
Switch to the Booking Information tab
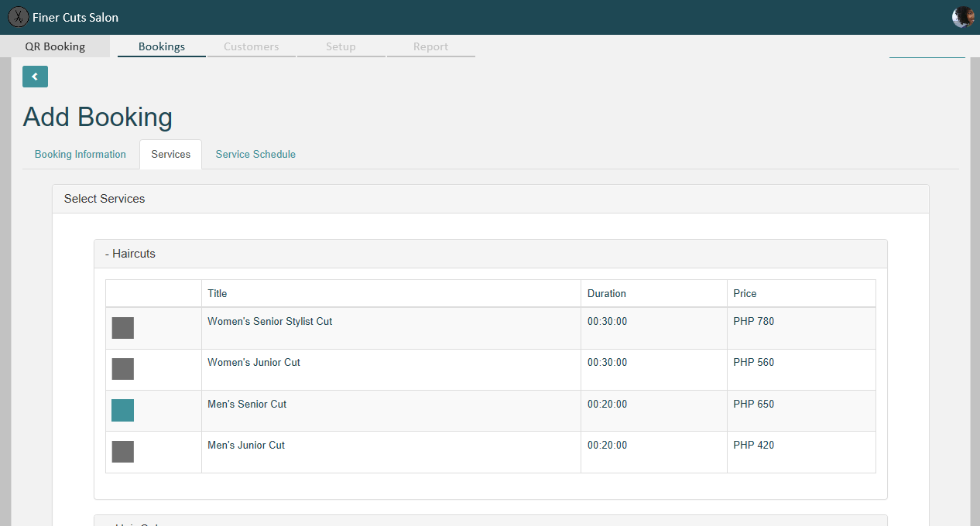click(81, 154)
